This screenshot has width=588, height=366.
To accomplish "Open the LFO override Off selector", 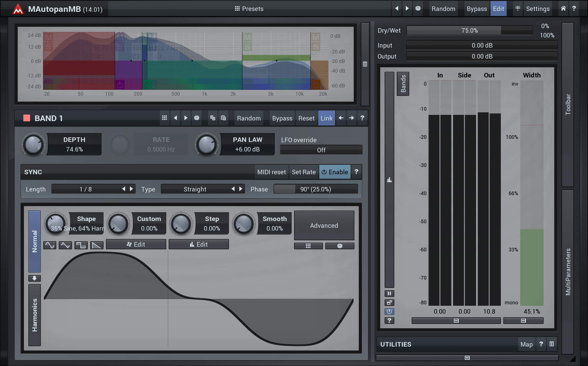I will (321, 150).
